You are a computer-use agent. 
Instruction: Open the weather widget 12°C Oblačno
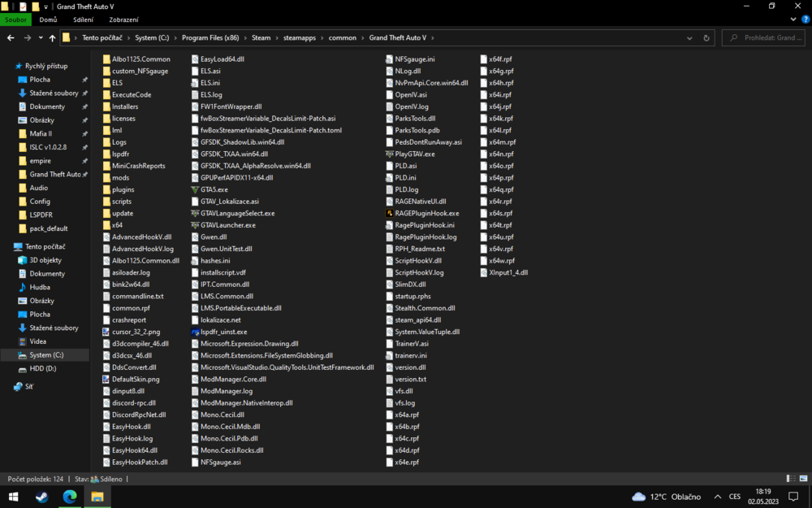point(667,497)
